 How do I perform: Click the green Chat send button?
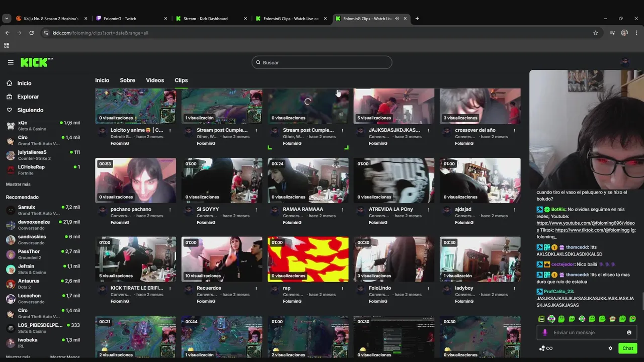628,348
